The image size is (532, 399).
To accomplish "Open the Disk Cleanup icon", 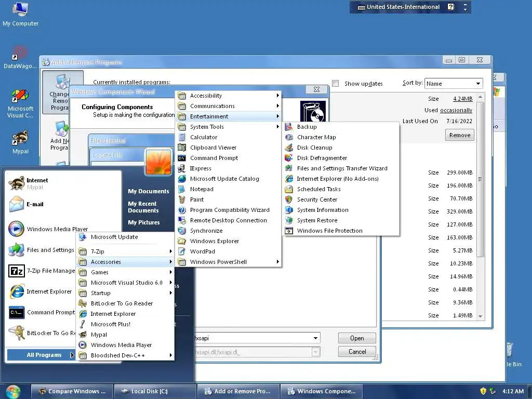I will (x=289, y=148).
